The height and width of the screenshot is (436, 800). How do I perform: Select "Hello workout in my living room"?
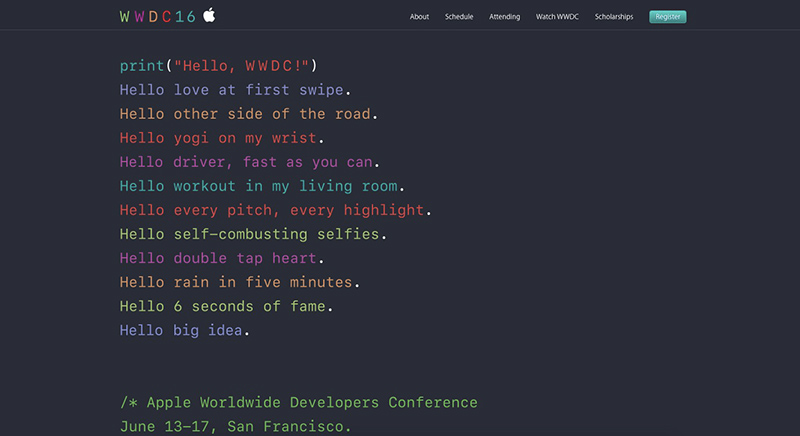pos(262,186)
